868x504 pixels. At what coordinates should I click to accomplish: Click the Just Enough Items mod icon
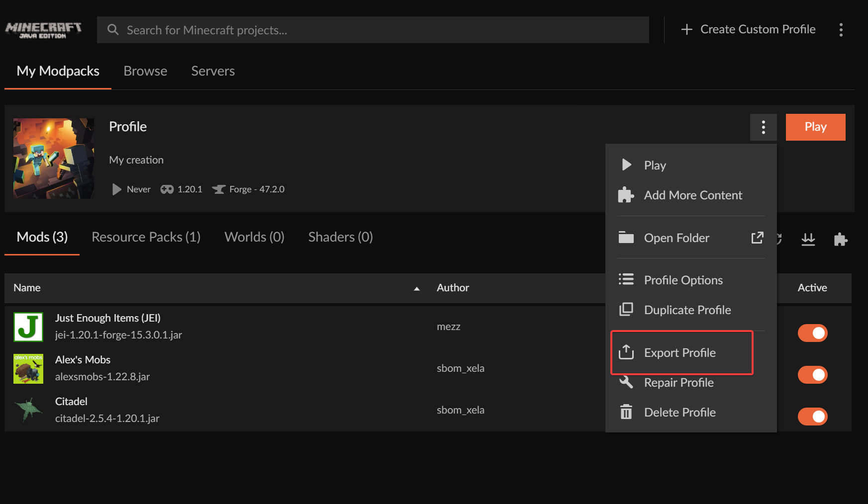pyautogui.click(x=28, y=327)
